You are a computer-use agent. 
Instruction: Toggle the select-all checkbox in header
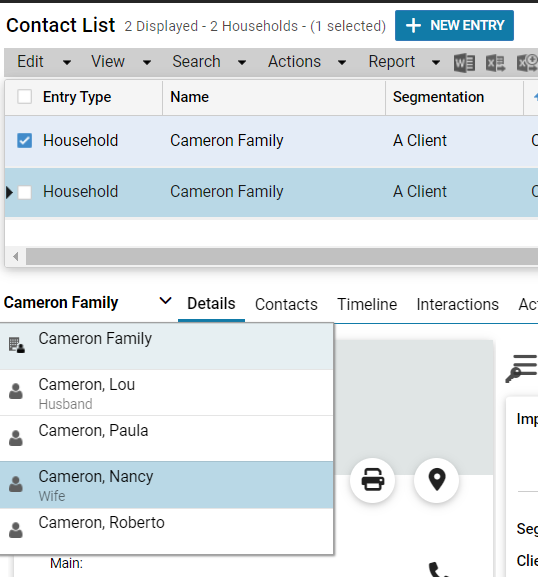[25, 97]
